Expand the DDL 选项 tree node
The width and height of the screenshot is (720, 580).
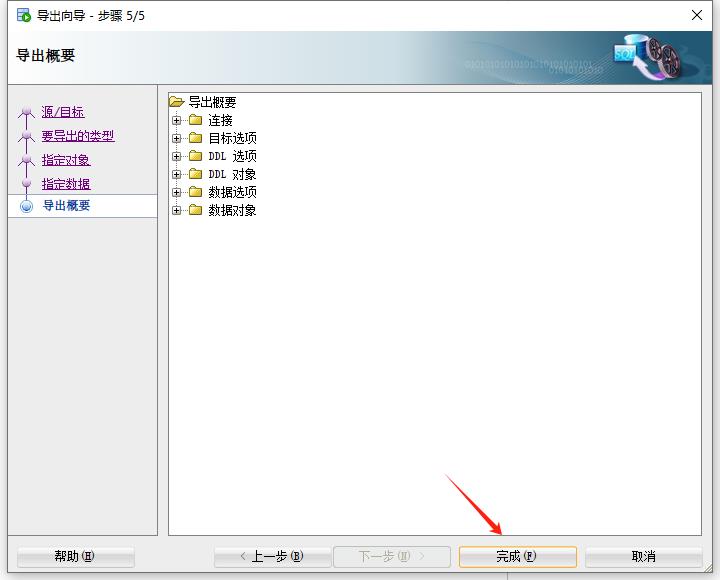pos(176,156)
